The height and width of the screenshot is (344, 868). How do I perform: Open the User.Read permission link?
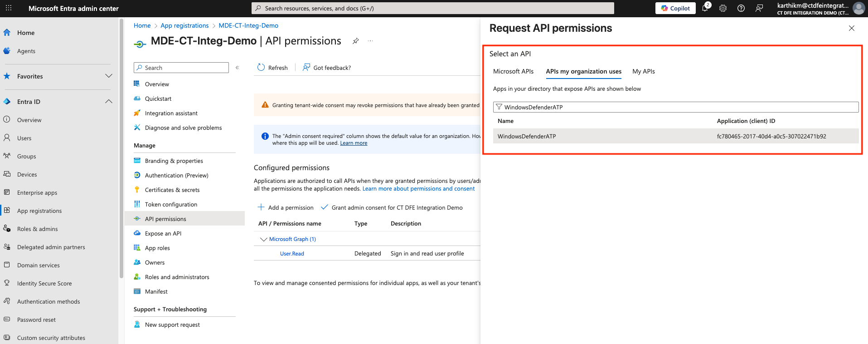coord(292,254)
